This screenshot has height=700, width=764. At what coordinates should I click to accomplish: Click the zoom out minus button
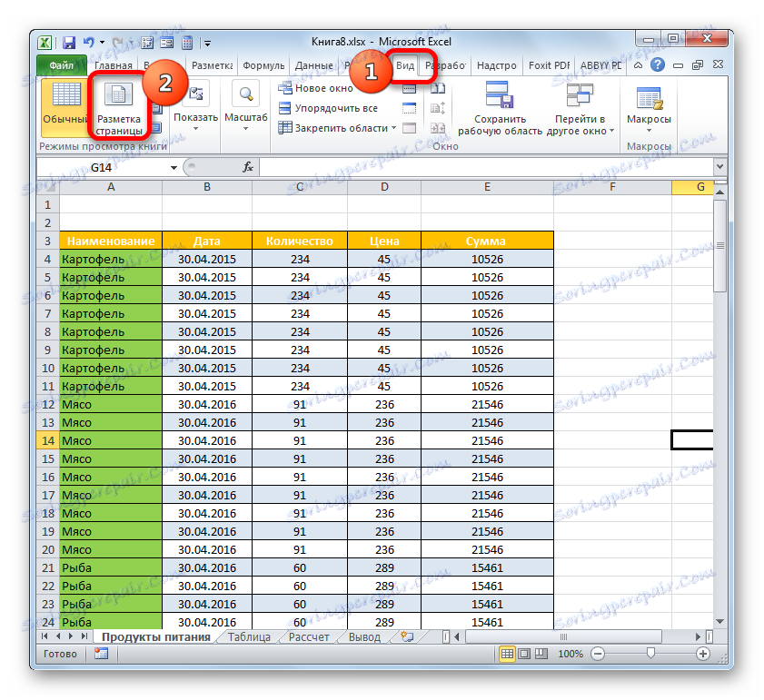pos(598,654)
